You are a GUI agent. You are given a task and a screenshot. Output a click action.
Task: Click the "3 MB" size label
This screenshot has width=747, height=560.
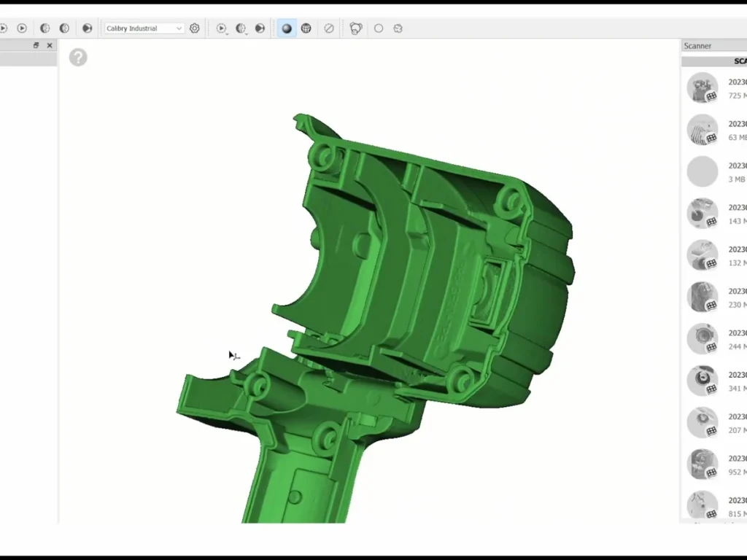point(737,179)
